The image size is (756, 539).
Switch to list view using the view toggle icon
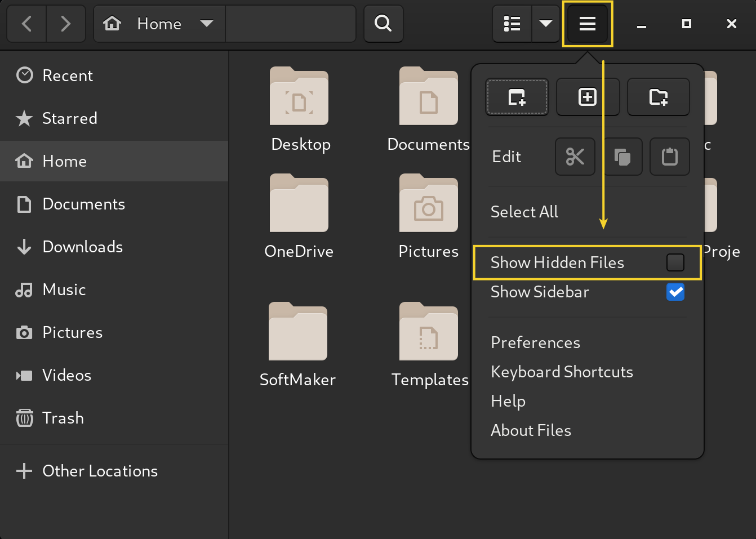click(512, 24)
